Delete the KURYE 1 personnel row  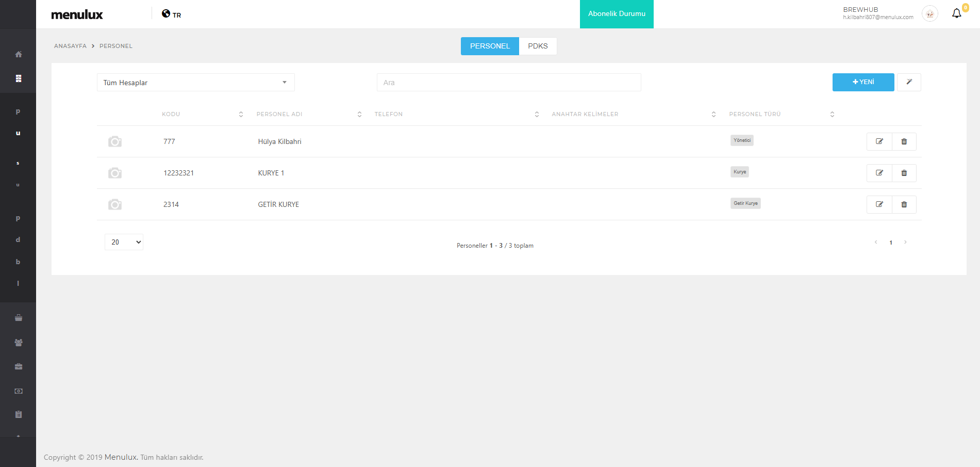pos(904,173)
